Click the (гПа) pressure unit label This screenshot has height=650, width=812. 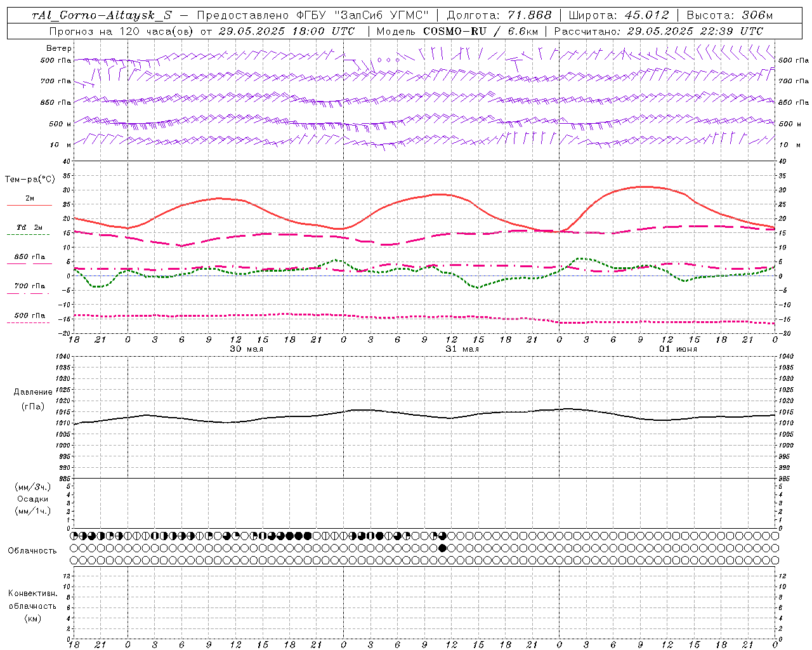[32, 406]
